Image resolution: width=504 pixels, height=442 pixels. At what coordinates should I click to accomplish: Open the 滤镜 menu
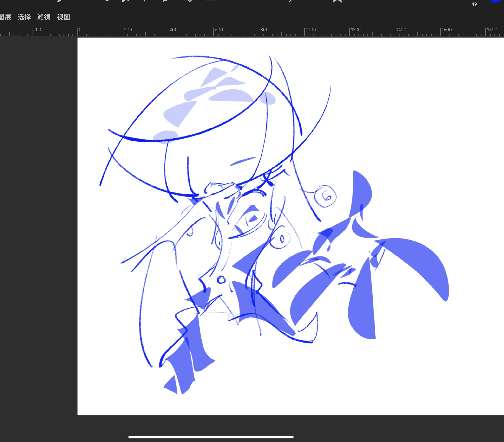[x=44, y=17]
